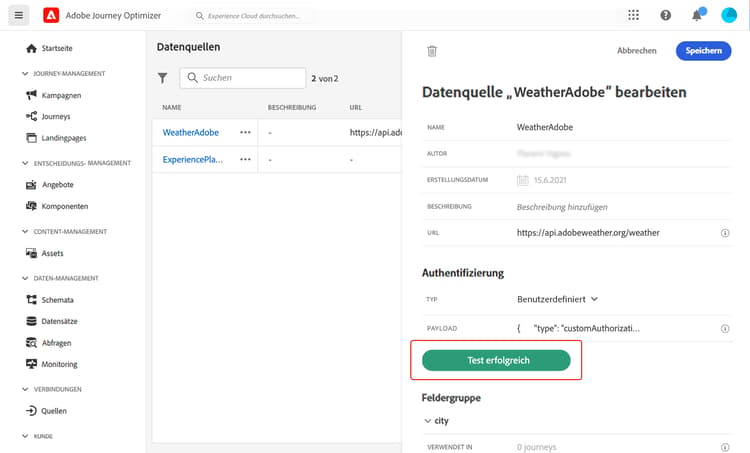Collapse the Verbindungen section
Image resolution: width=750 pixels, height=453 pixels.
[x=25, y=389]
